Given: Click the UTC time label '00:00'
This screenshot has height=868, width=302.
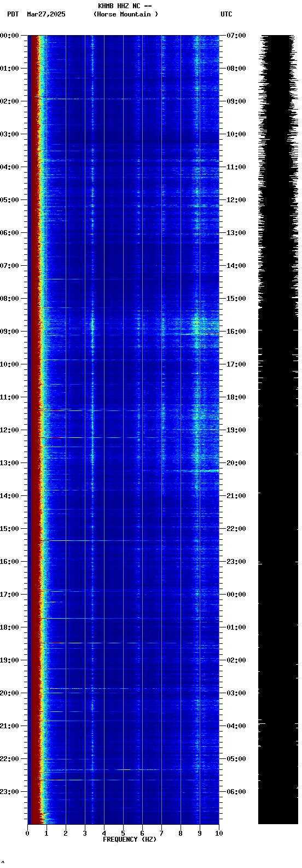Looking at the screenshot, I should pyautogui.click(x=236, y=595).
